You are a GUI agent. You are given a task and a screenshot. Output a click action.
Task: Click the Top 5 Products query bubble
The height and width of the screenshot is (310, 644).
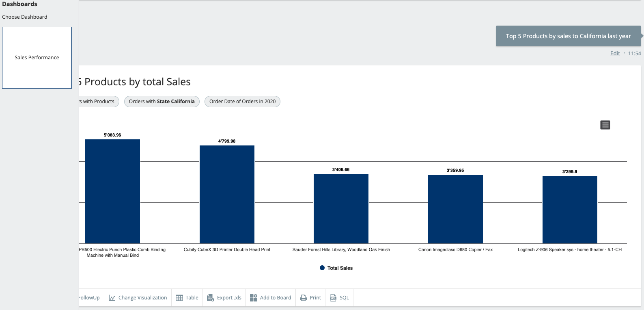568,36
